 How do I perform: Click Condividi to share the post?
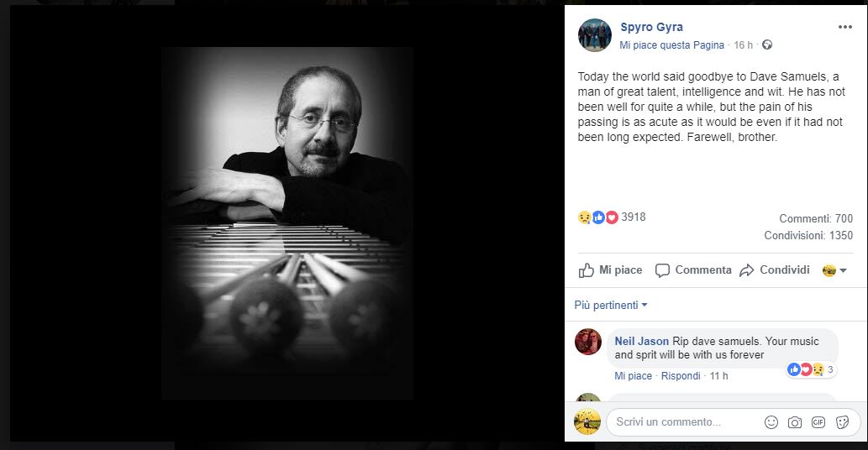click(775, 270)
